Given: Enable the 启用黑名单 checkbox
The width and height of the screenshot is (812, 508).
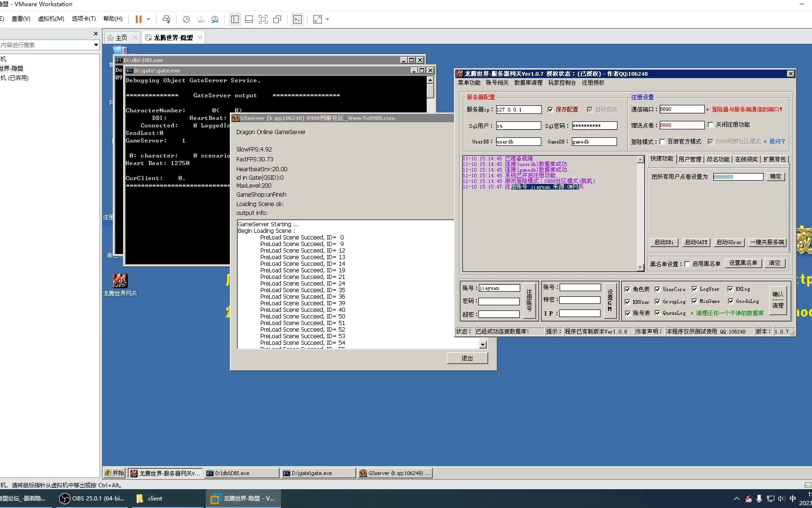Looking at the screenshot, I should 687,264.
